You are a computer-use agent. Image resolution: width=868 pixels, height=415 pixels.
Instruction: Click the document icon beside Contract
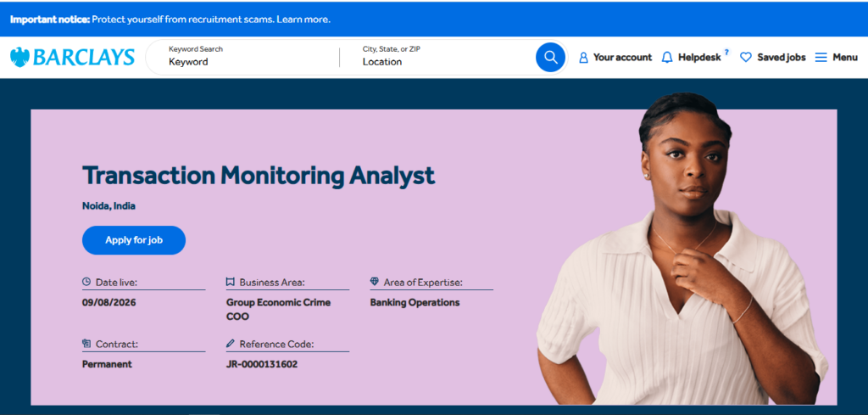point(86,344)
